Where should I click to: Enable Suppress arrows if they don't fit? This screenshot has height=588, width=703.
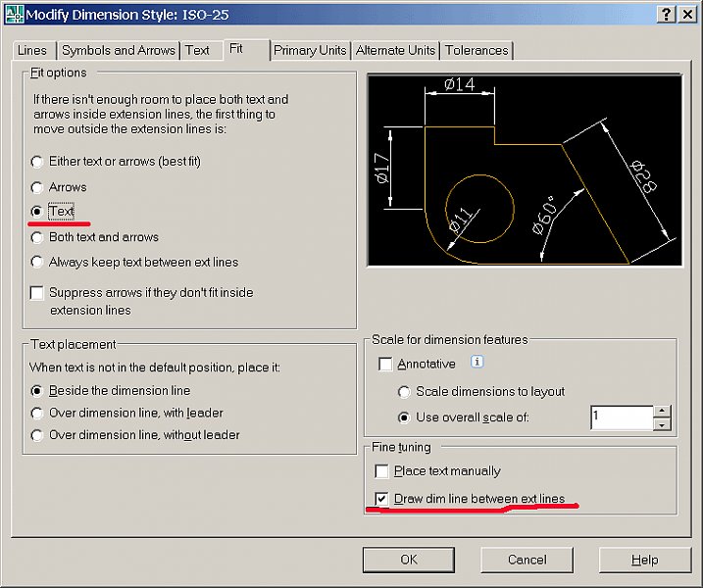[x=36, y=293]
